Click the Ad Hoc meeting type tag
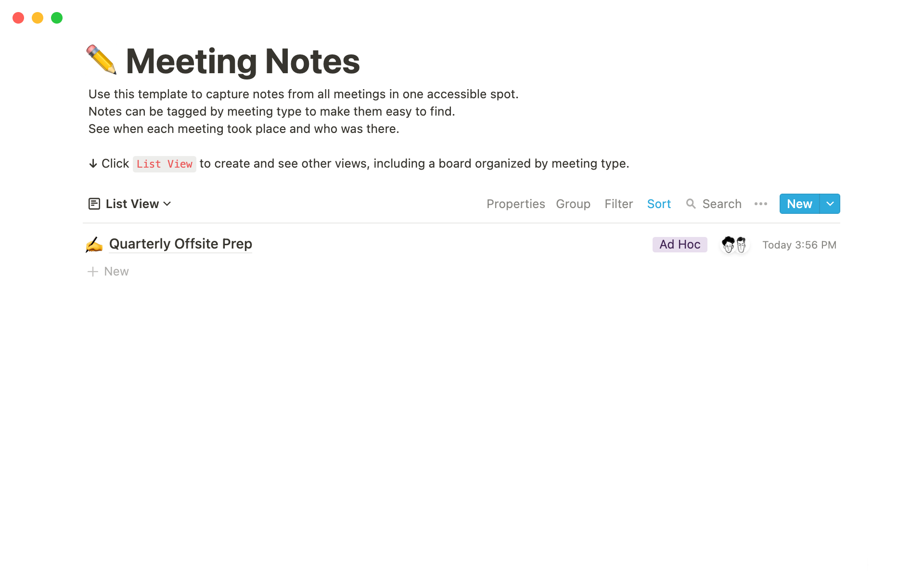 point(679,244)
